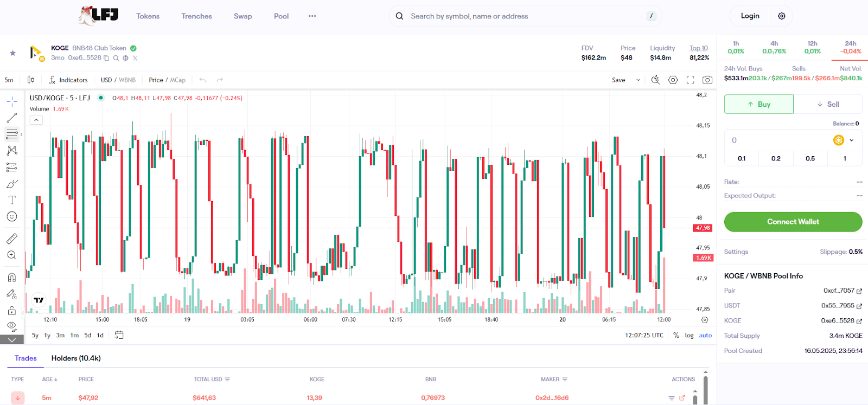Image resolution: width=868 pixels, height=405 pixels.
Task: Focus the token search field
Action: pyautogui.click(x=525, y=16)
